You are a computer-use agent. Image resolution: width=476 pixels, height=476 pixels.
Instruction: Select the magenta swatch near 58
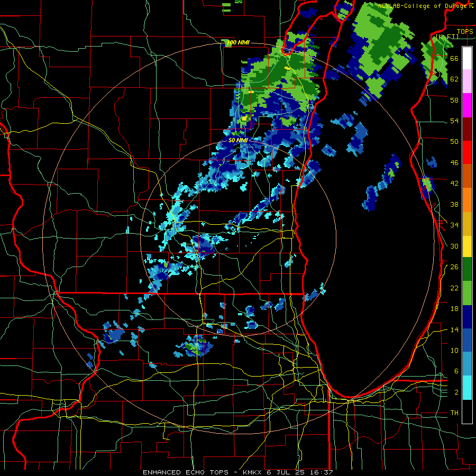click(x=467, y=105)
